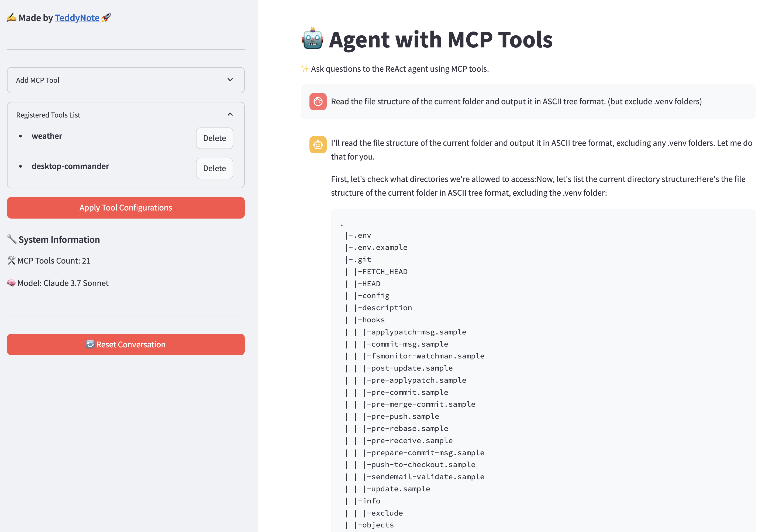The height and width of the screenshot is (532, 772).
Task: Open the Add MCP Tool dropdown chevron
Action: pos(230,80)
